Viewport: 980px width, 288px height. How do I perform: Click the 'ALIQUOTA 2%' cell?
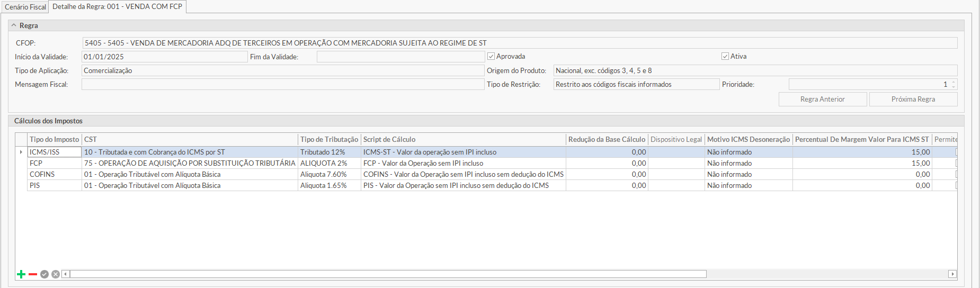pos(329,163)
